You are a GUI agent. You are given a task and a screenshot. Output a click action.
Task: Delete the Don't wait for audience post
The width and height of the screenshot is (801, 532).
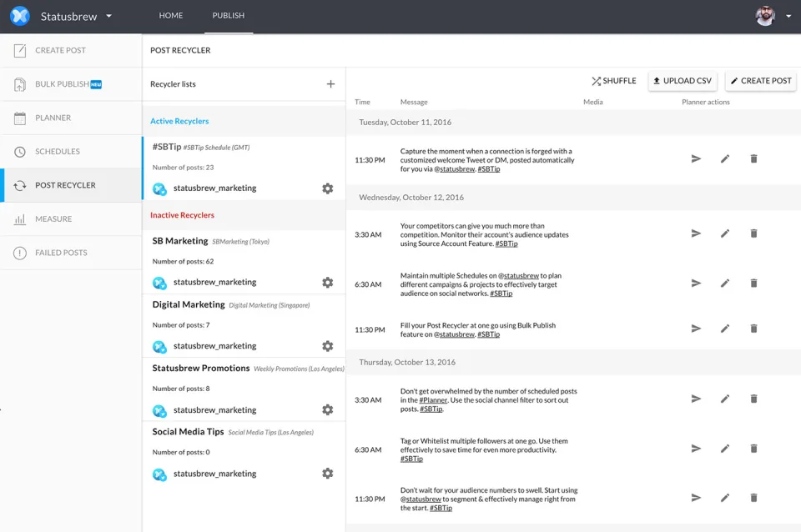tap(753, 498)
